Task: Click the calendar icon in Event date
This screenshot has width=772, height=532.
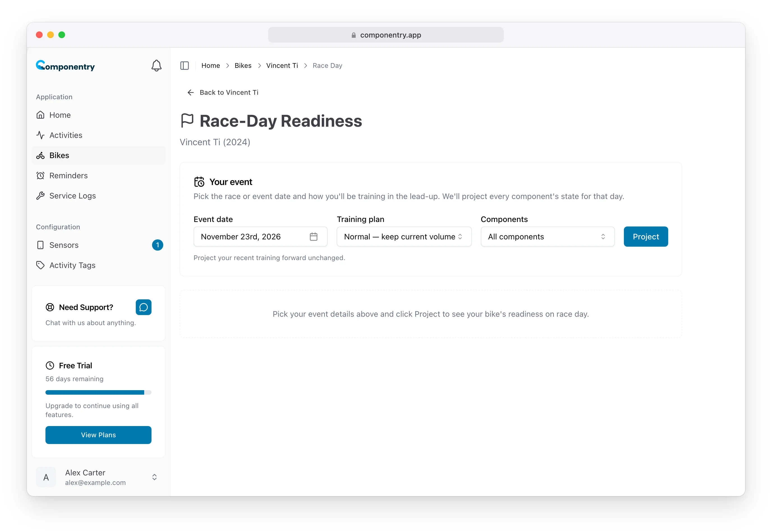Action: tap(313, 237)
